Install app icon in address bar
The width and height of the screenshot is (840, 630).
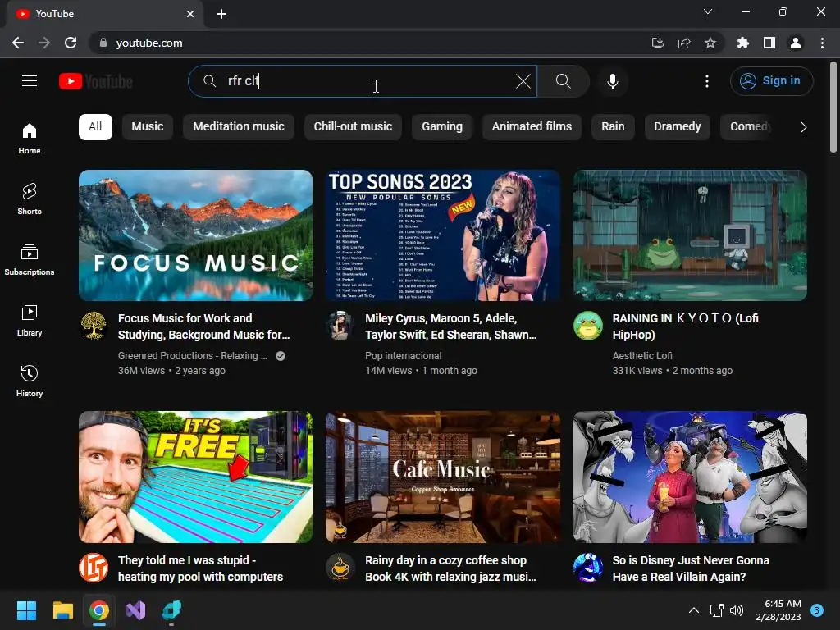tap(657, 43)
